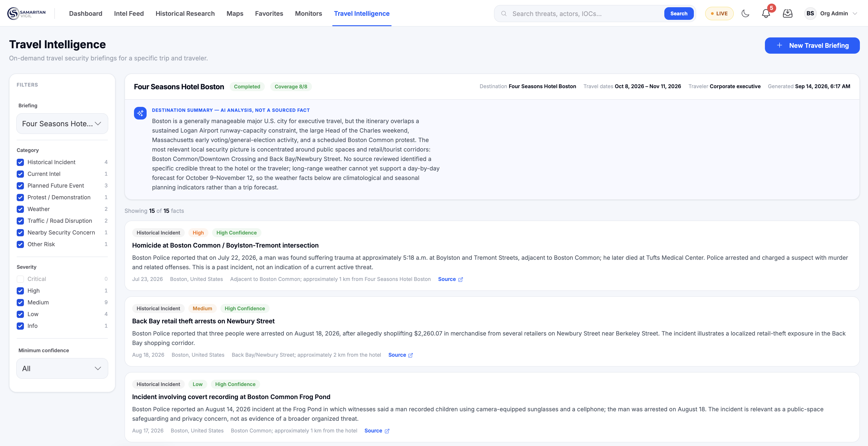Open notifications bell with 5 alerts
Screen dimensions: 868x446
click(x=766, y=14)
